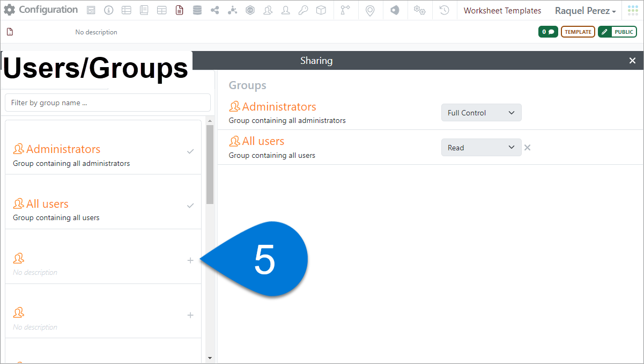The image size is (644, 364).
Task: Click the share network icon in the toolbar
Action: (x=214, y=10)
